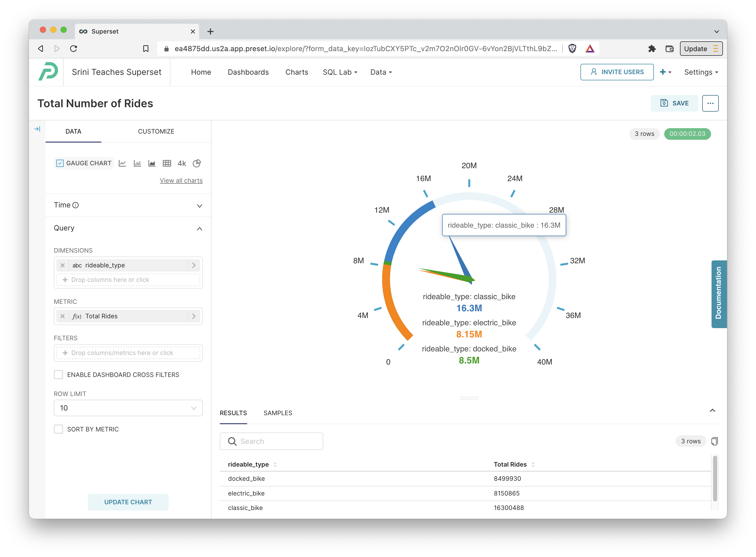The height and width of the screenshot is (557, 756).
Task: Open the browser wallet icon
Action: click(x=669, y=49)
